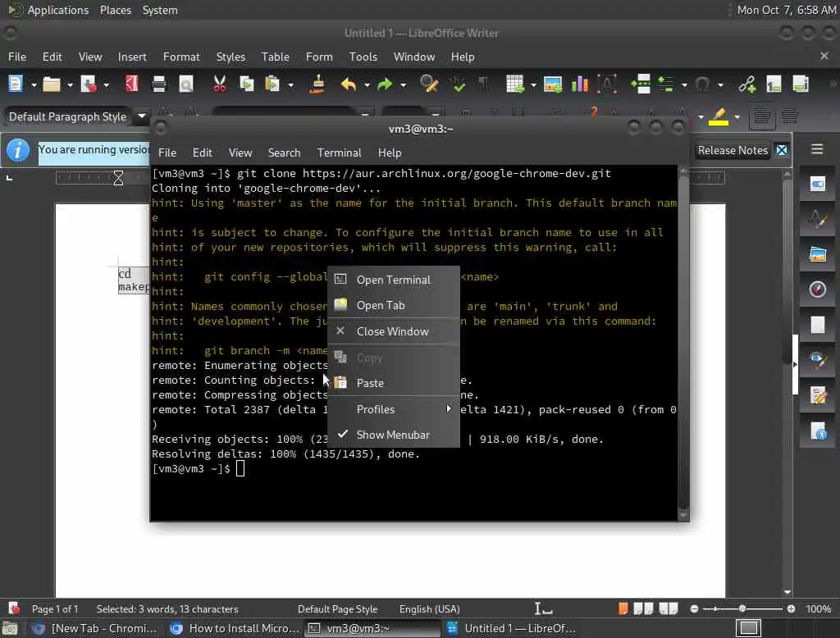
Task: Open the Places menu in top panel
Action: tap(115, 10)
